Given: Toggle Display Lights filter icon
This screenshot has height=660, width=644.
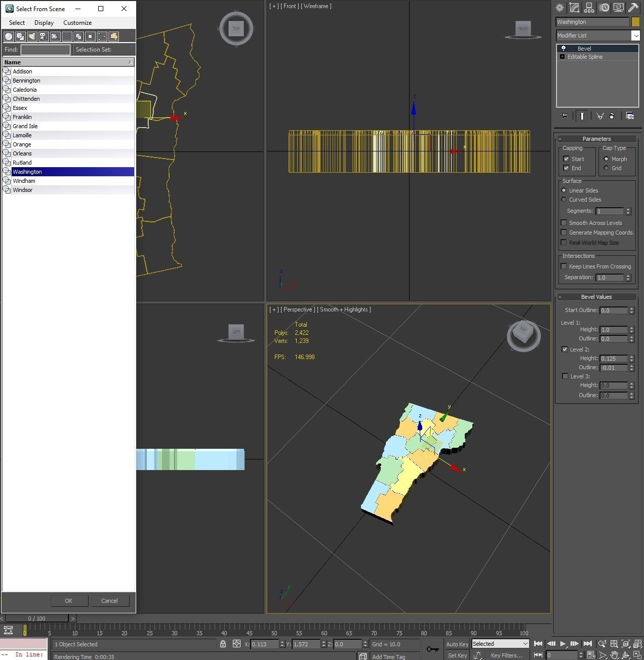Looking at the screenshot, I should tap(32, 36).
